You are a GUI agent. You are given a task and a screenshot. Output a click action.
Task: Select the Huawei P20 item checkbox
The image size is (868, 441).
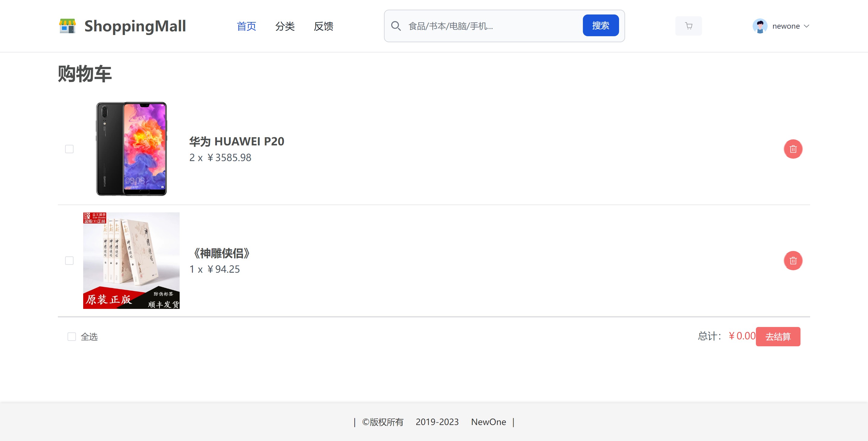(69, 149)
